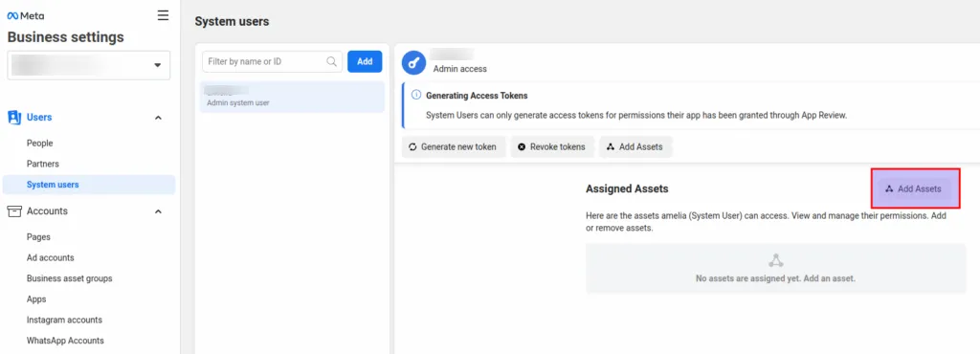The width and height of the screenshot is (980, 354).
Task: Click the System users page title
Action: pyautogui.click(x=232, y=21)
